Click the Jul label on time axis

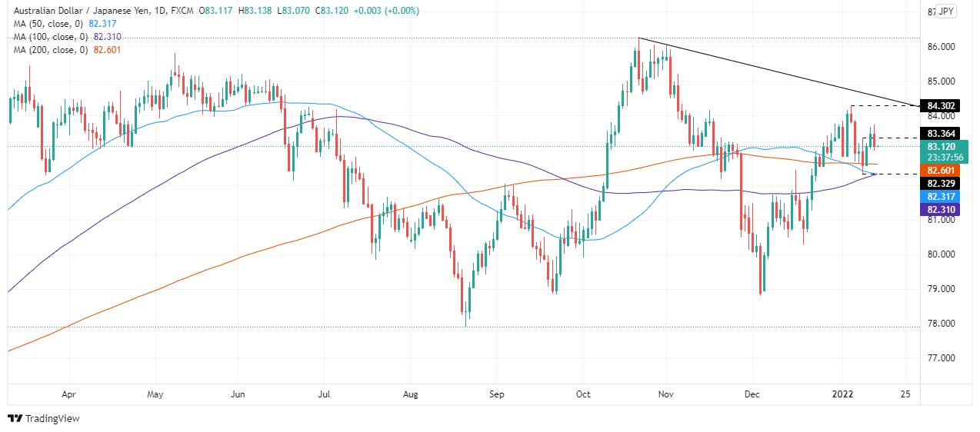coord(324,394)
